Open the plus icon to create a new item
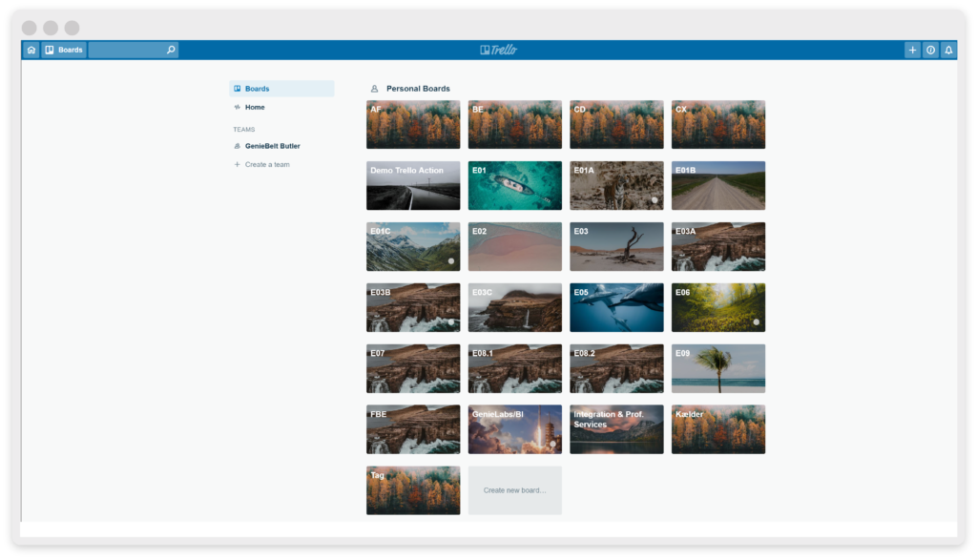Viewport: 977px width, 560px height. [912, 49]
